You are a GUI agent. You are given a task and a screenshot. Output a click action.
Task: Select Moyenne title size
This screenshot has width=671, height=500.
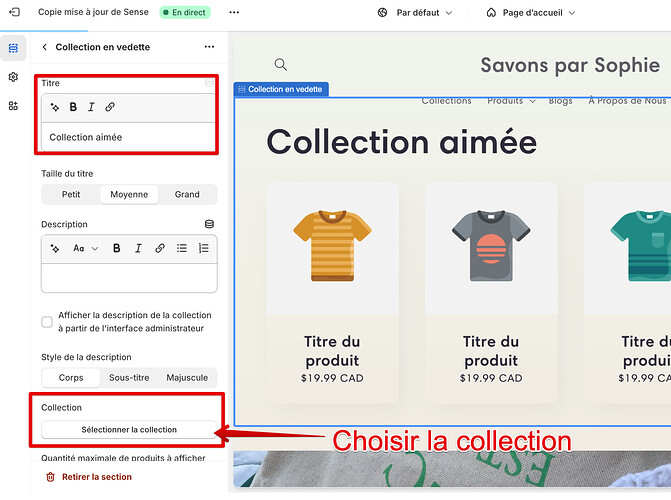click(129, 194)
